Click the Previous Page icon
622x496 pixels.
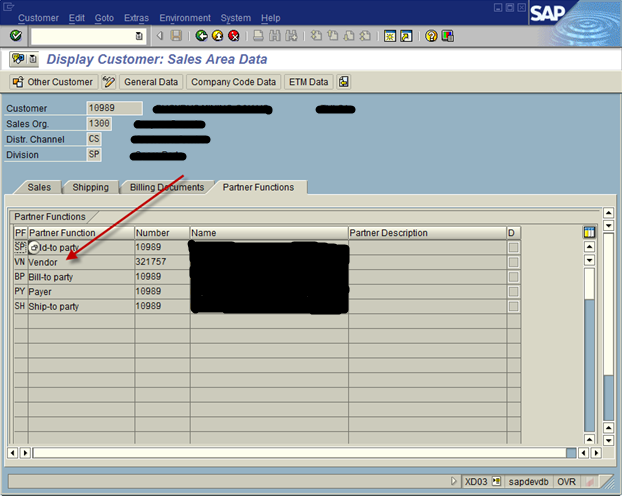coord(332,36)
